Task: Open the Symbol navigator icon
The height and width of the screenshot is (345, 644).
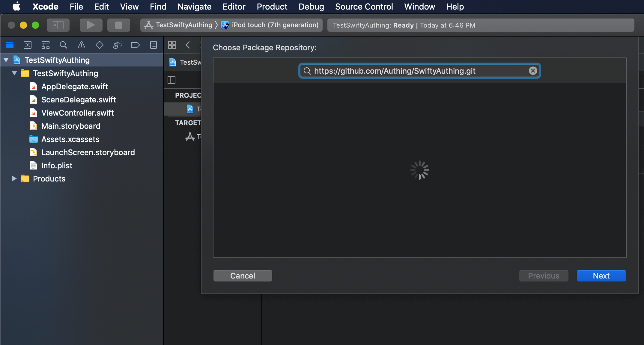Action: pyautogui.click(x=46, y=45)
